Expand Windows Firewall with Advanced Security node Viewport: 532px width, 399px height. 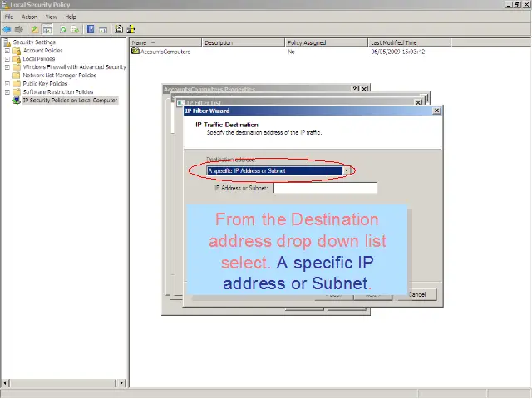click(x=7, y=67)
